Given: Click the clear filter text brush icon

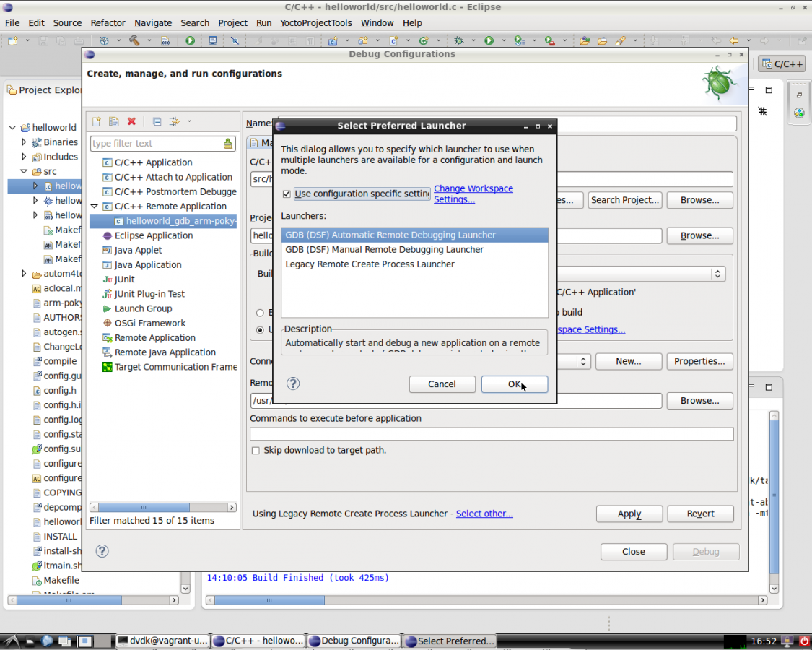Looking at the screenshot, I should pyautogui.click(x=228, y=144).
